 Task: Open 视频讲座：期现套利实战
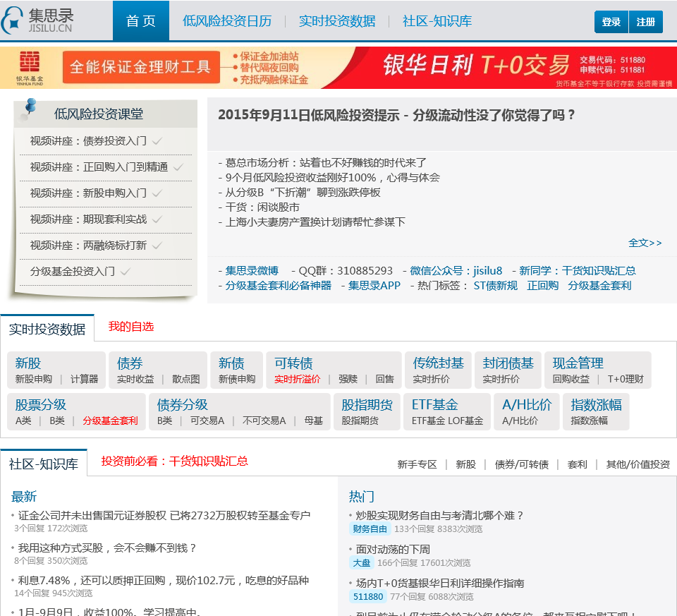[89, 219]
